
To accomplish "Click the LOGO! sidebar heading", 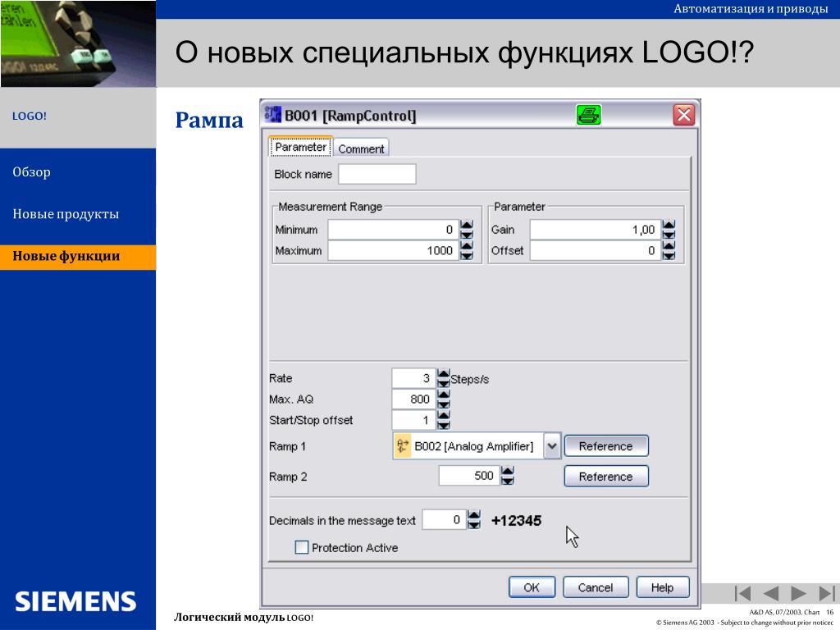I will [30, 116].
